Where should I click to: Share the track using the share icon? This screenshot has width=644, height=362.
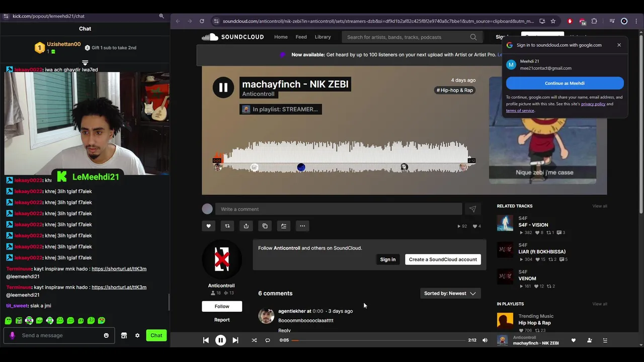(246, 226)
